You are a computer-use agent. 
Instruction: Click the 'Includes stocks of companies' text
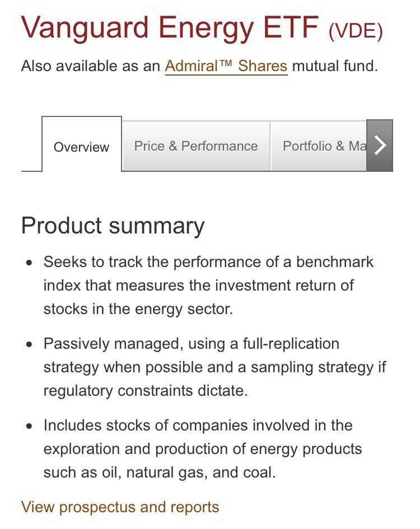pyautogui.click(x=198, y=425)
